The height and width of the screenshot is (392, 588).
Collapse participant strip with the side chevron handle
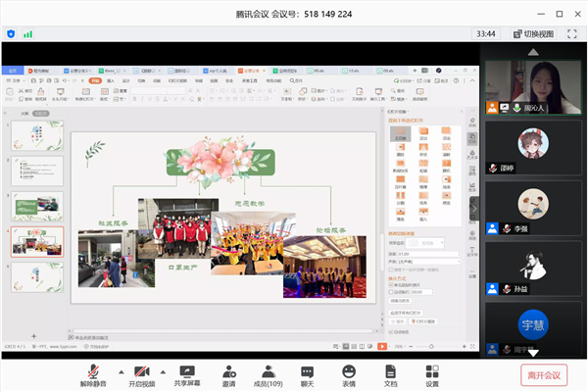[474, 209]
